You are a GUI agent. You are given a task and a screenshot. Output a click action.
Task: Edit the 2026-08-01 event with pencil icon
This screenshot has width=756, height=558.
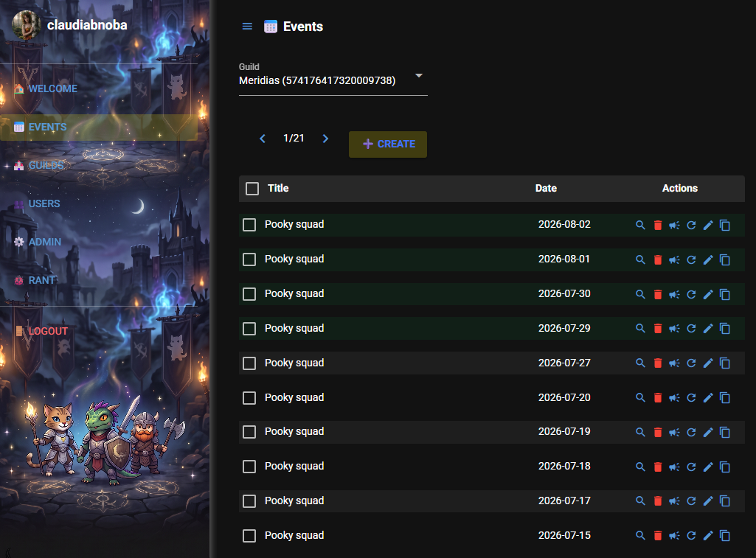coord(708,259)
